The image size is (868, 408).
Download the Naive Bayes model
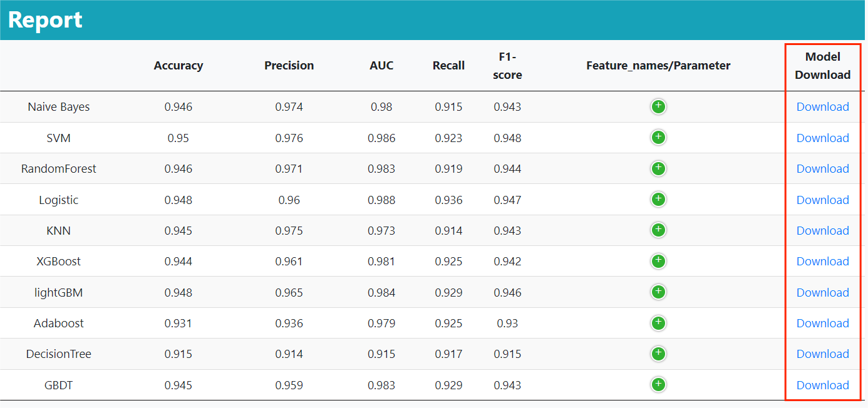click(x=822, y=107)
